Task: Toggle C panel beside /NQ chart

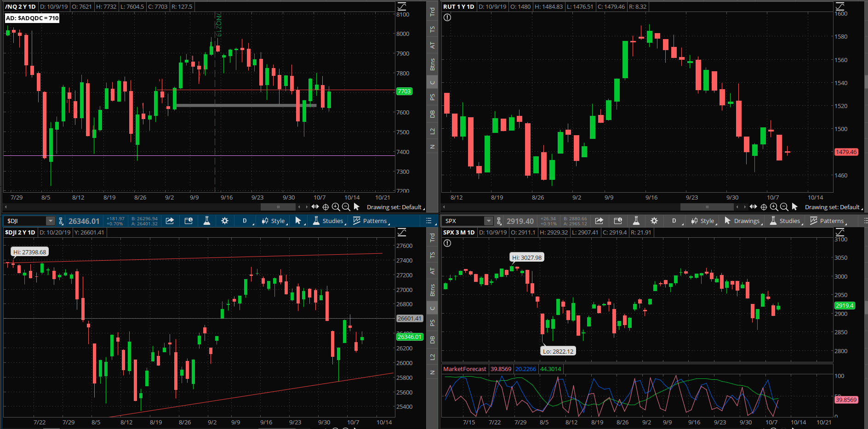Action: (432, 83)
